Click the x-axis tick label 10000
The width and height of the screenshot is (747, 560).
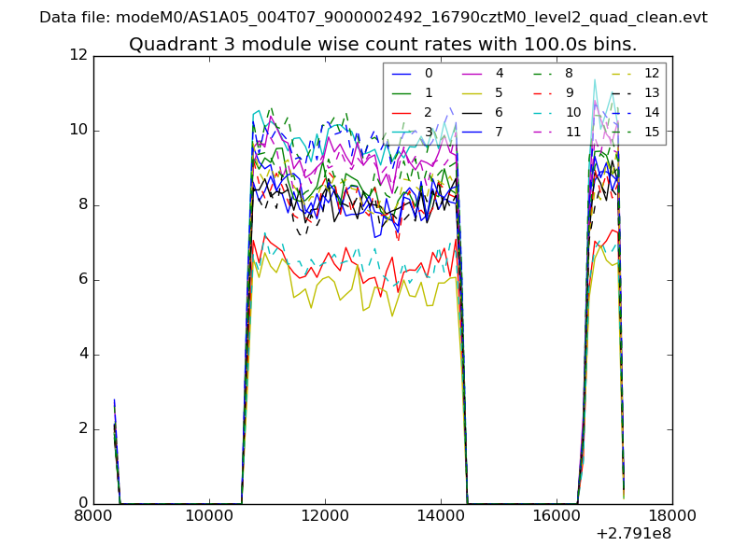(209, 515)
